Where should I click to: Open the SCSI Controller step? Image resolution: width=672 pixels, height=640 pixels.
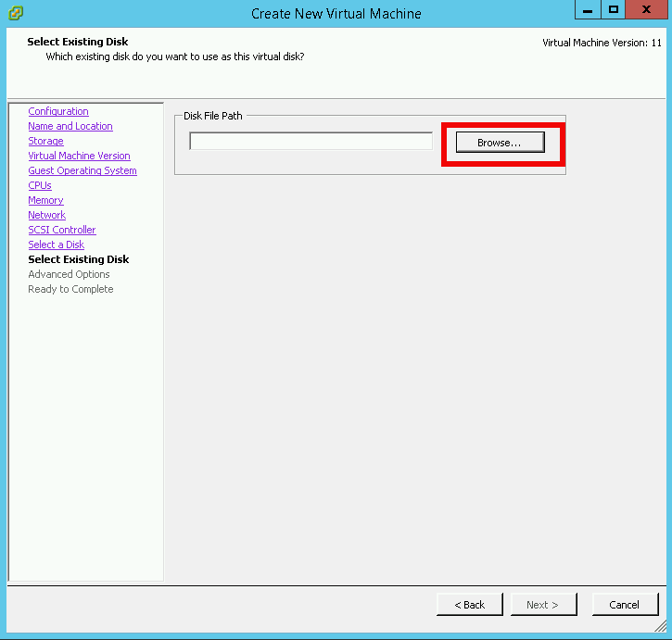[x=62, y=230]
